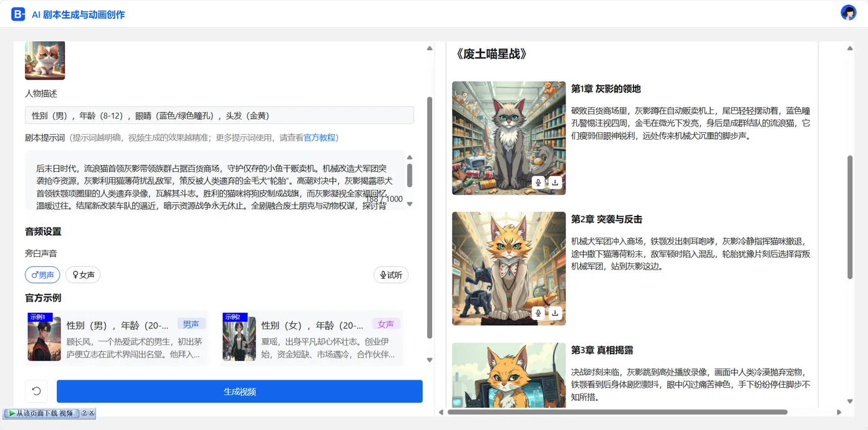The height and width of the screenshot is (430, 868).
Task: Click the script text area scroll-down arrow
Action: tap(409, 204)
